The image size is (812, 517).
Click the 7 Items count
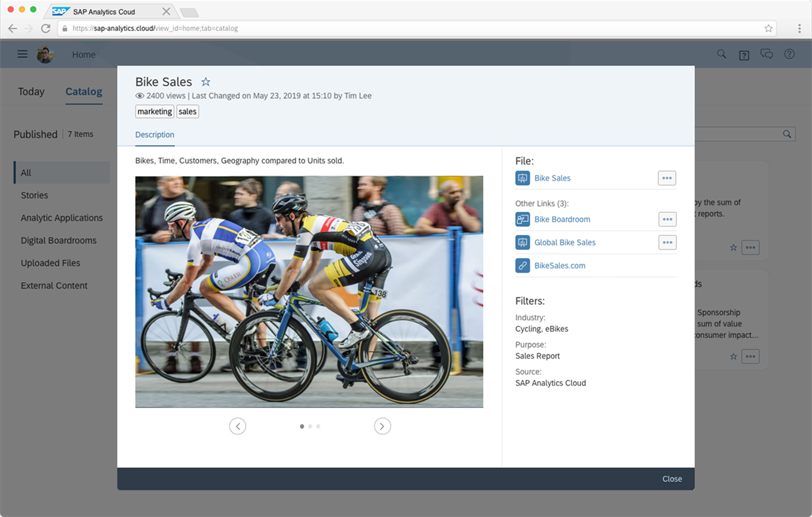[x=81, y=134]
